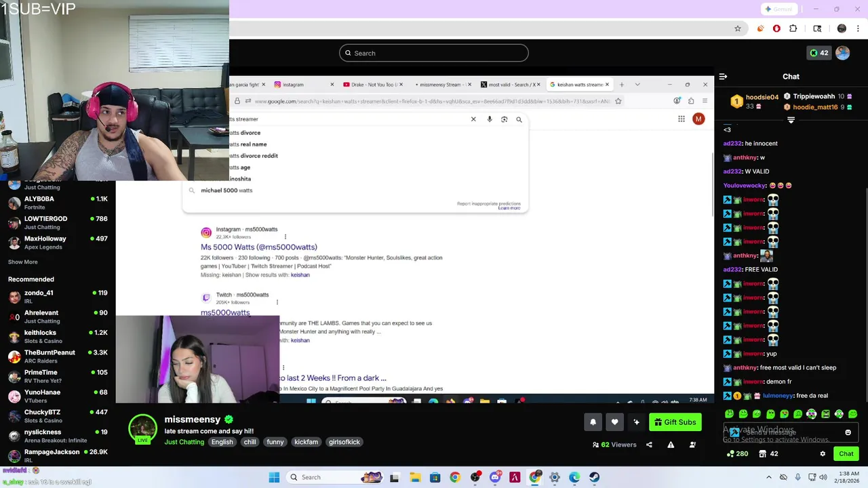Open the three-dot menu of the Twitch result
The width and height of the screenshot is (868, 488).
(x=277, y=302)
